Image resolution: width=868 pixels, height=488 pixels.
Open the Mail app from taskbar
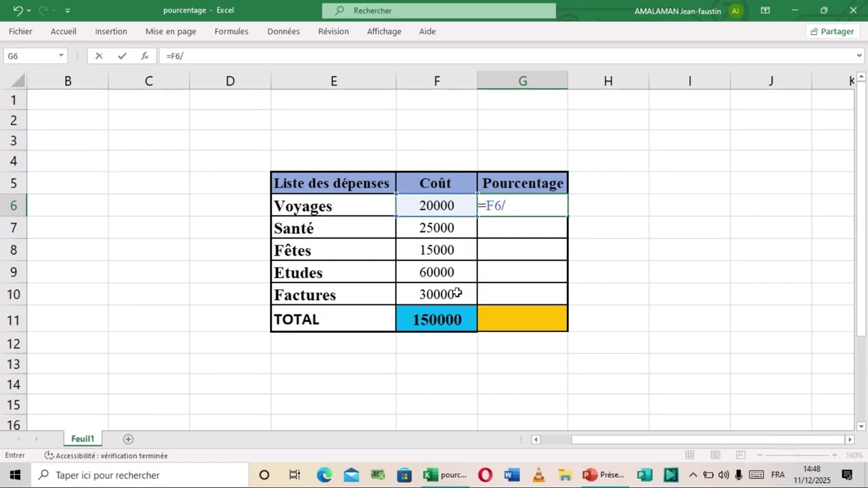point(351,475)
